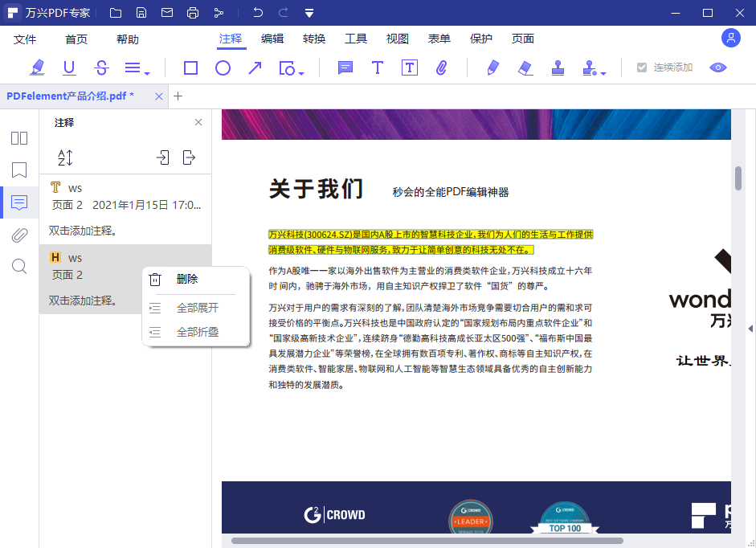Import annotations into the panel
The image size is (756, 548).
[163, 157]
